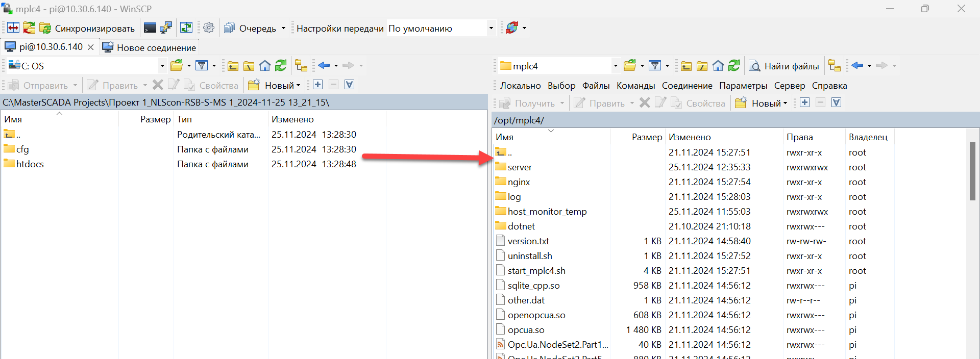Viewport: 980px width, 359px height.
Task: Click the green refresh-both-panels icon
Action: 186,28
